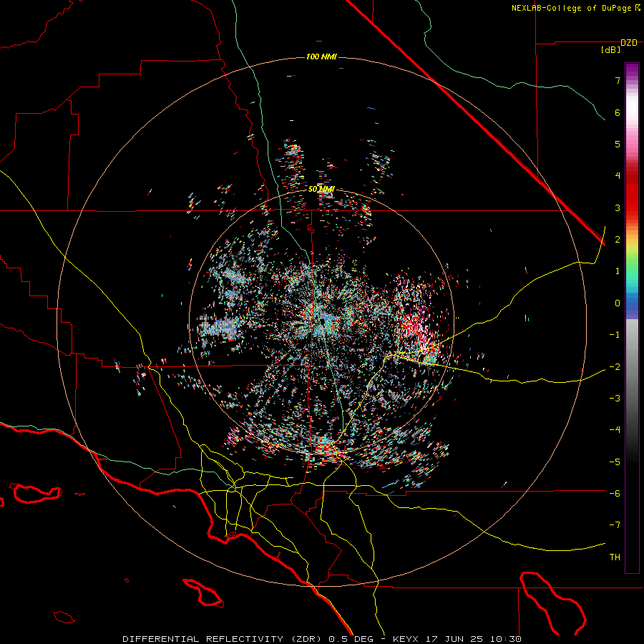
Task: Click the 17 JUN 25 date text
Action: click(x=453, y=639)
